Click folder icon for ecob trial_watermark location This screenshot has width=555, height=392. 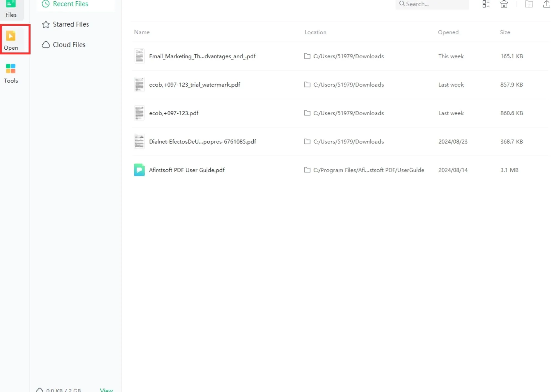tap(307, 85)
